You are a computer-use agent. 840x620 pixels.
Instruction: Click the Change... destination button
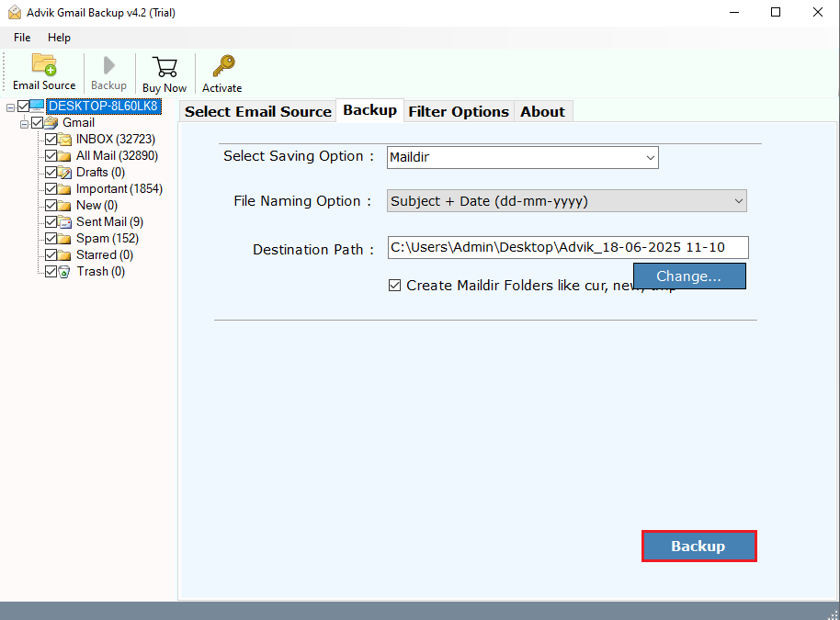click(689, 276)
